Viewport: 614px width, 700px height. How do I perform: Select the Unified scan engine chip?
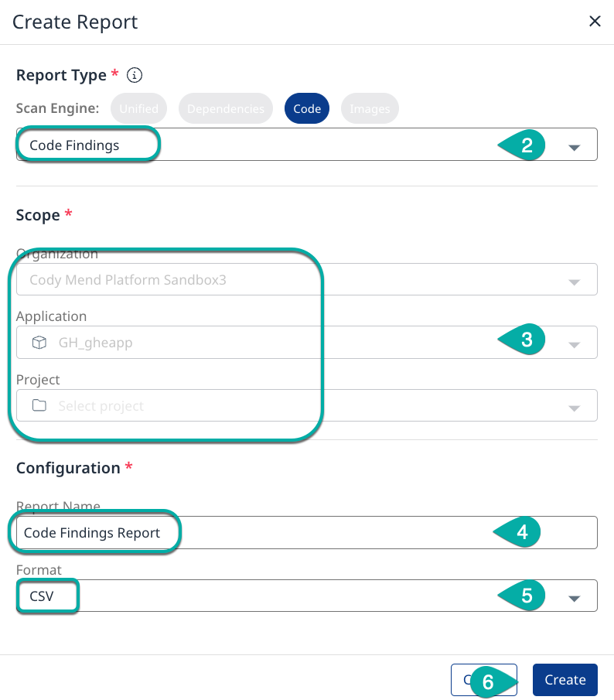[139, 109]
